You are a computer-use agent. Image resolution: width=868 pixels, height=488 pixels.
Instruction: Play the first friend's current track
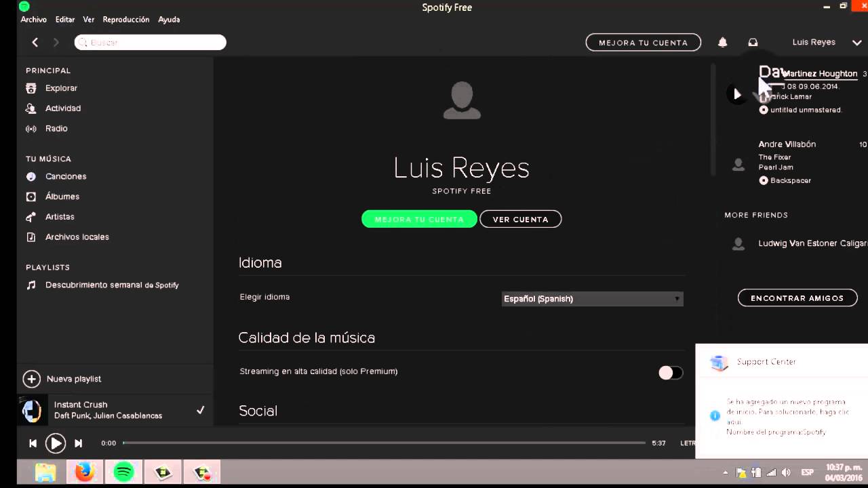[737, 94]
